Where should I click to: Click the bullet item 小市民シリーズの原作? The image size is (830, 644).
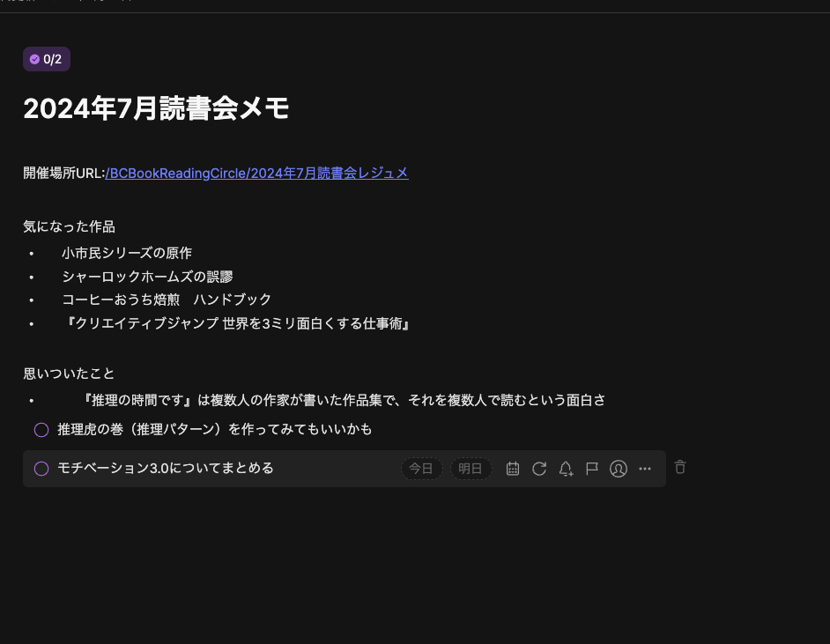[x=127, y=253]
